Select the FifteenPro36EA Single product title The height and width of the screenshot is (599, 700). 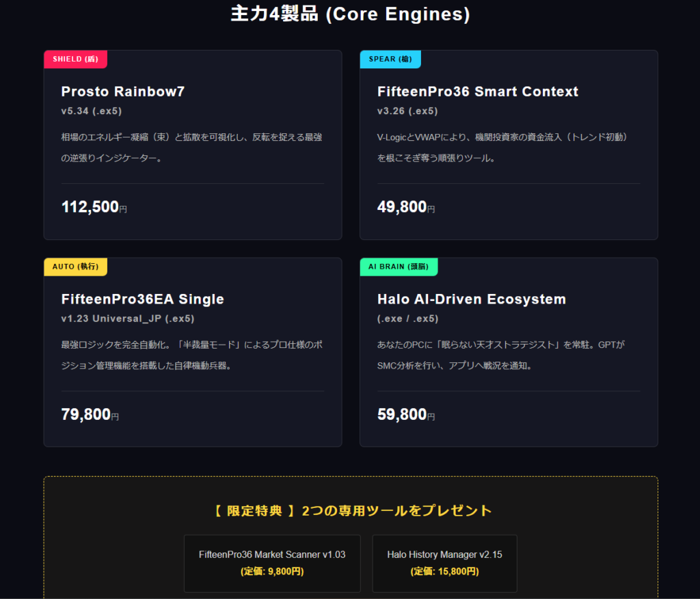tap(142, 299)
